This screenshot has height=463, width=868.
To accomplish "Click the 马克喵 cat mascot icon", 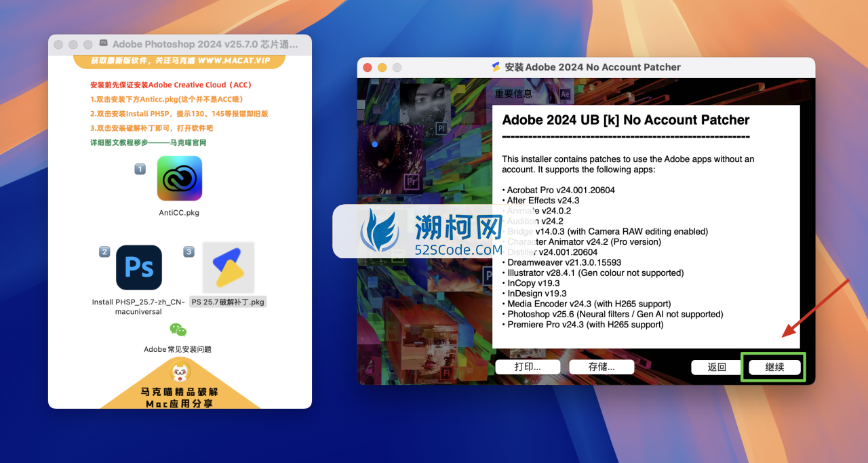I will pos(180,371).
